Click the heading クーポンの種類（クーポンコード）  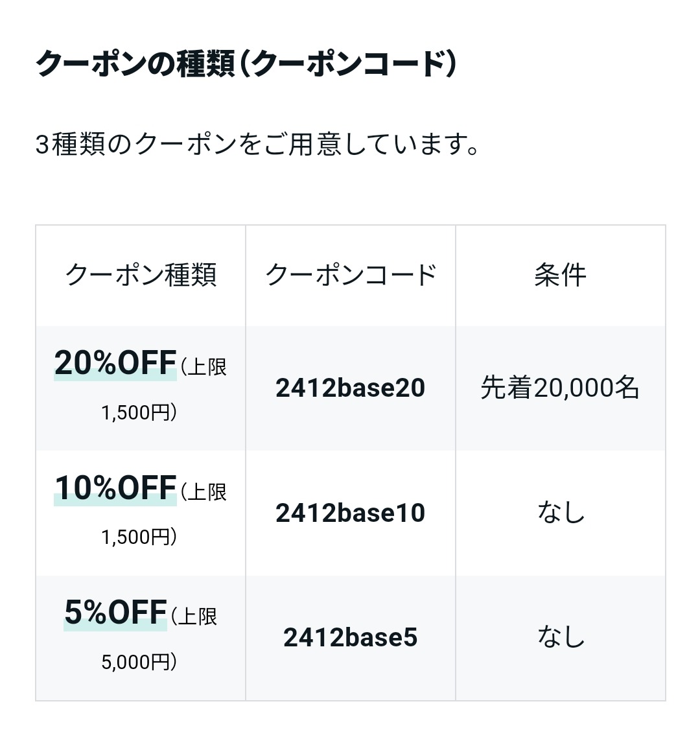pos(246,64)
